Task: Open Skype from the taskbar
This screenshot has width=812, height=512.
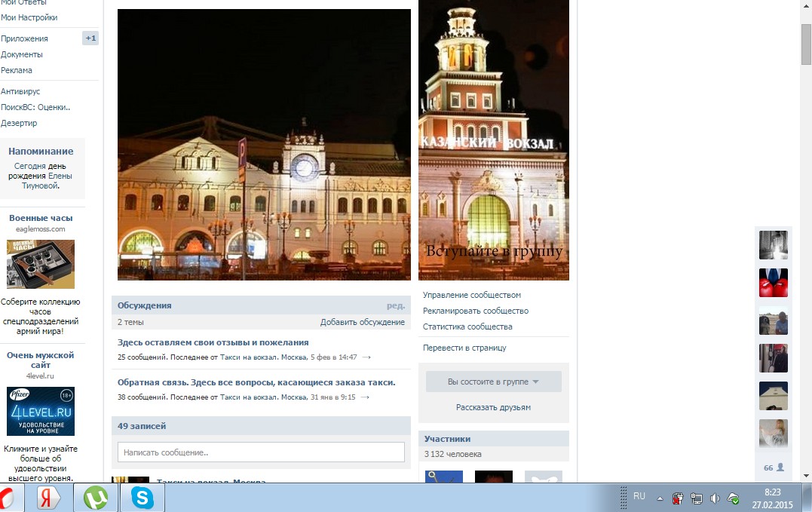Action: [x=142, y=498]
